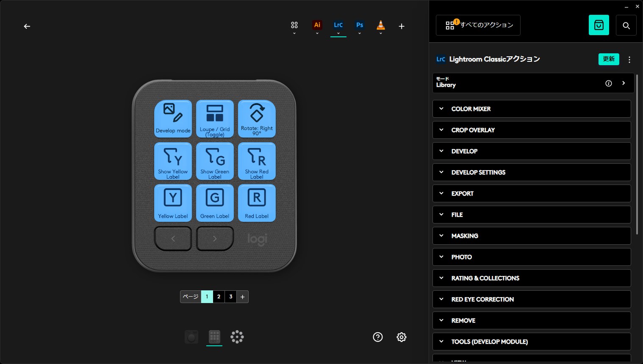This screenshot has width=643, height=364.
Task: Click the すべてのアクション button
Action: pyautogui.click(x=478, y=25)
